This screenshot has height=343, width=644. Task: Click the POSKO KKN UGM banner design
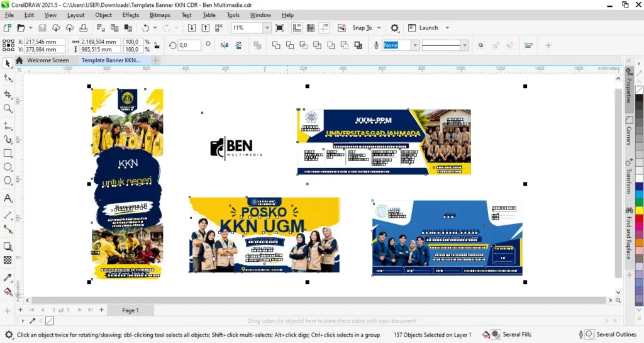pyautogui.click(x=264, y=235)
